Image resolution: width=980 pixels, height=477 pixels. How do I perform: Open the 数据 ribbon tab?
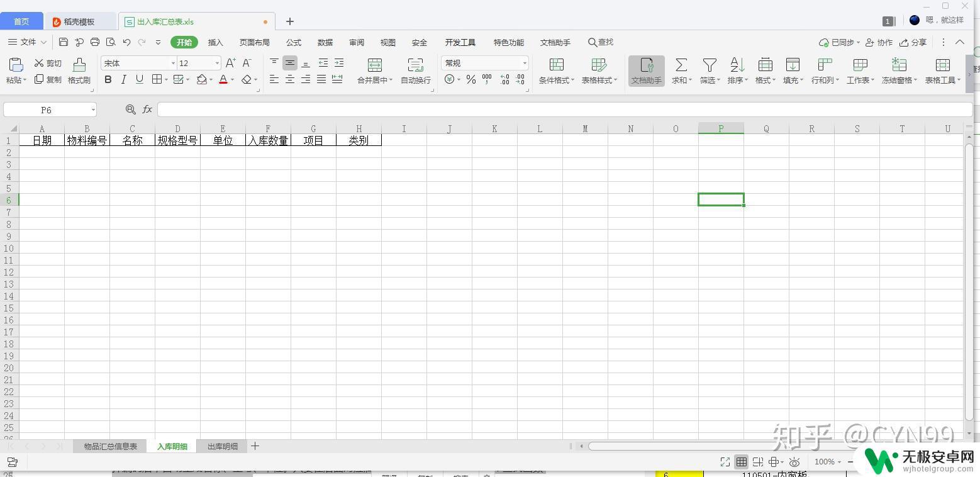tap(325, 42)
